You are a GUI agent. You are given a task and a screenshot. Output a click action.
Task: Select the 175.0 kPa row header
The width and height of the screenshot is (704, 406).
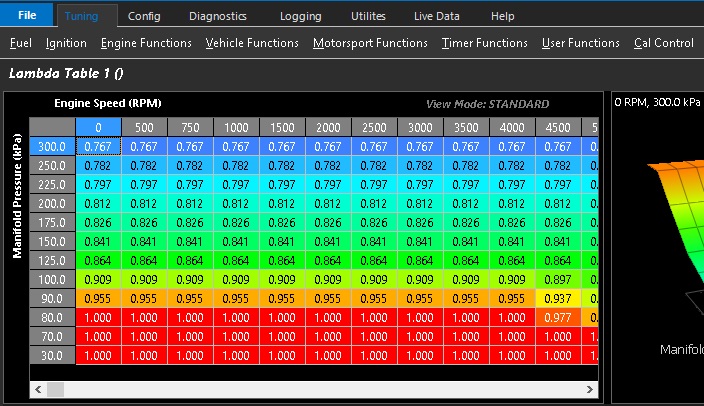point(52,223)
